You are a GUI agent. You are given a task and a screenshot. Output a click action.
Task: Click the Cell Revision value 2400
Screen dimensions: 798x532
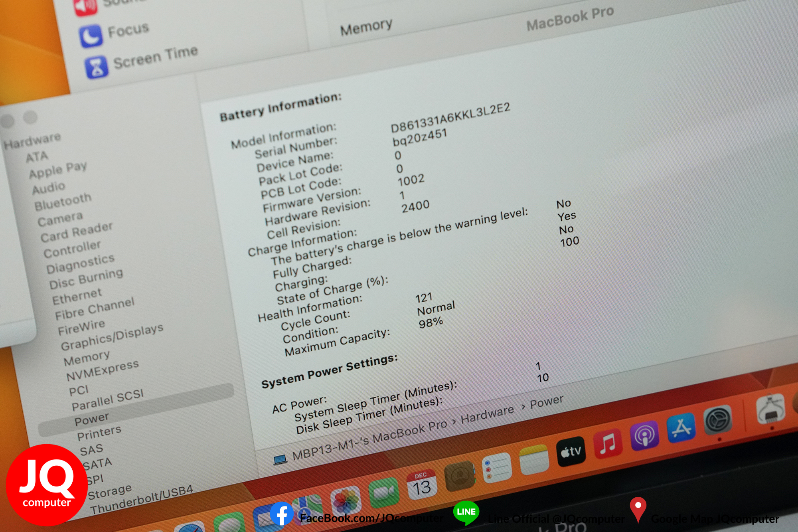tap(415, 207)
